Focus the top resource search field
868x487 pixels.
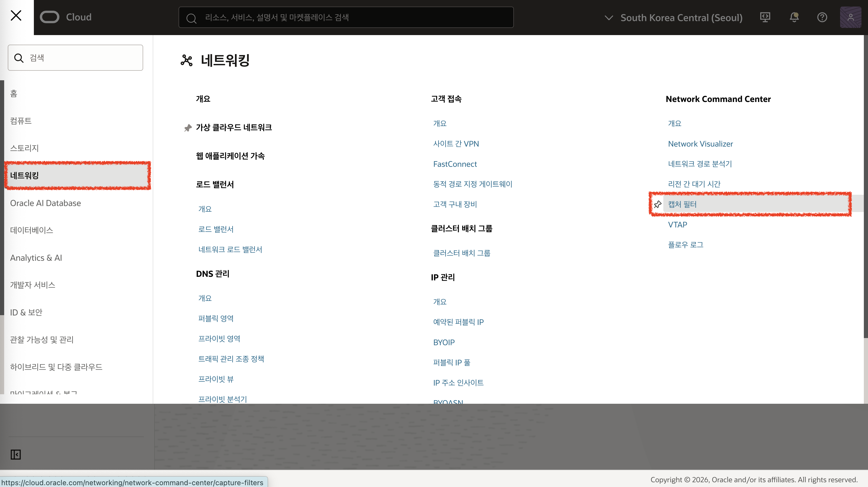[346, 17]
